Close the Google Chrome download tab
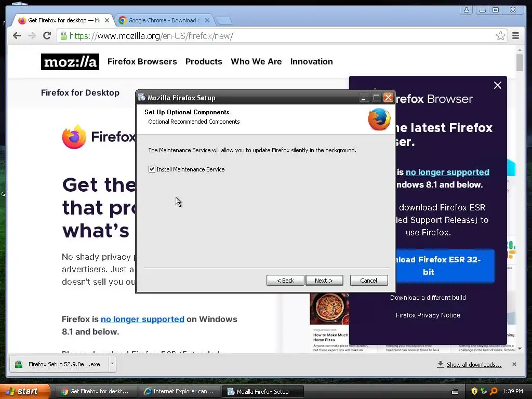This screenshot has width=532, height=399. (x=207, y=20)
